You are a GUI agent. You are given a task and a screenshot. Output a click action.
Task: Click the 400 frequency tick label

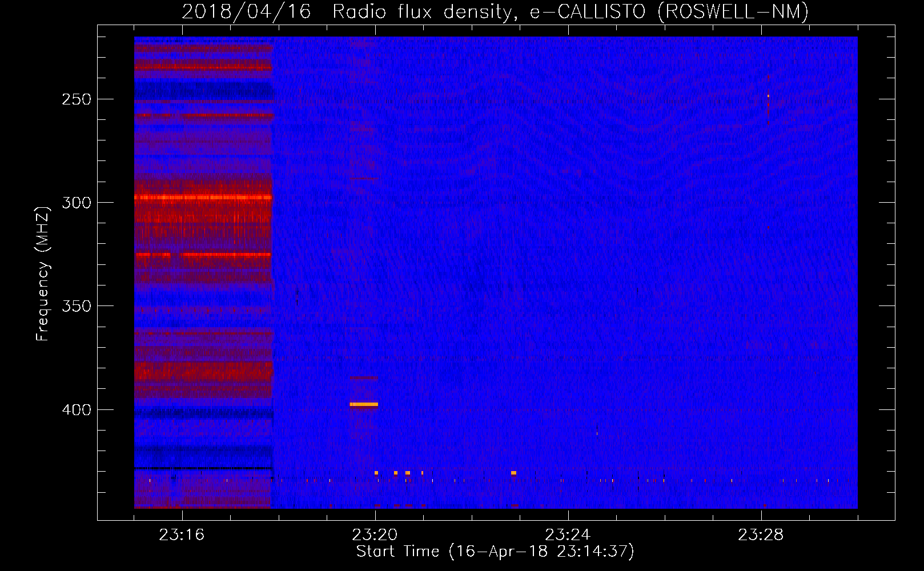(77, 410)
